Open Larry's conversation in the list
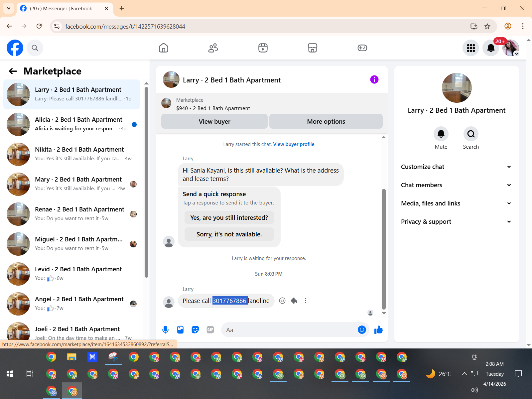Screen dimensions: 532x399 [71, 94]
